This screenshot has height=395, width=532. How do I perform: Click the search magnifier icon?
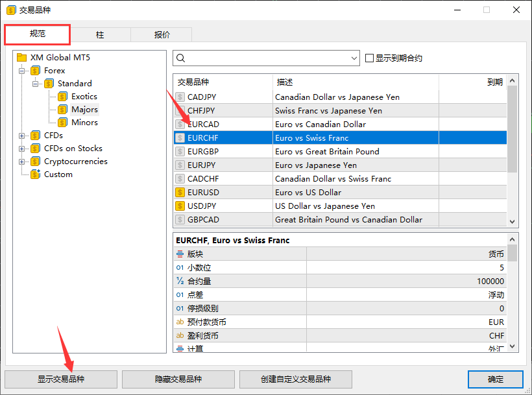coord(181,58)
